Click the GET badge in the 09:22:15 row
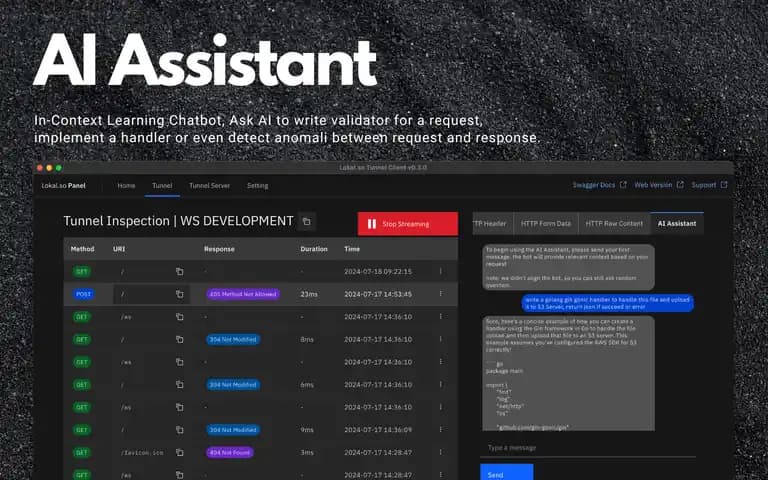This screenshot has height=480, width=768. tap(82, 271)
